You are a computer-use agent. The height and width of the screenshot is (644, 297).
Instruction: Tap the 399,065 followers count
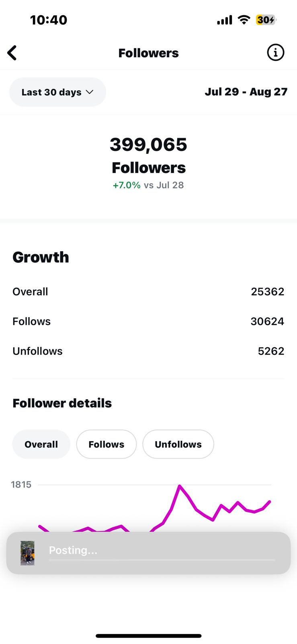pyautogui.click(x=148, y=144)
